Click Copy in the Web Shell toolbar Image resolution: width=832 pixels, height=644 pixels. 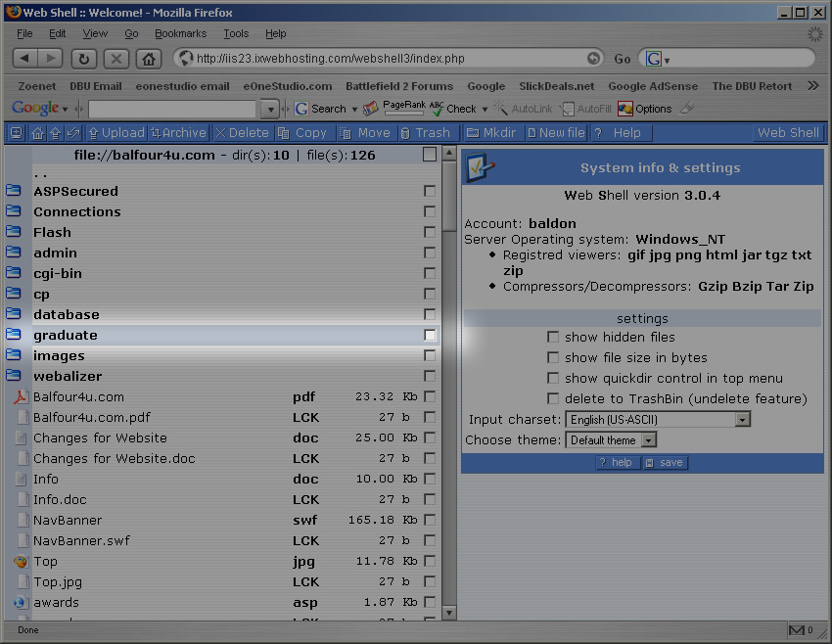click(x=302, y=133)
